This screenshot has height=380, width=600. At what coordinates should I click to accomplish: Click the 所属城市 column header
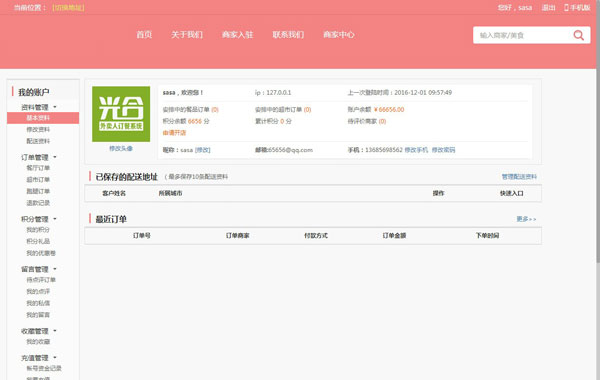171,194
